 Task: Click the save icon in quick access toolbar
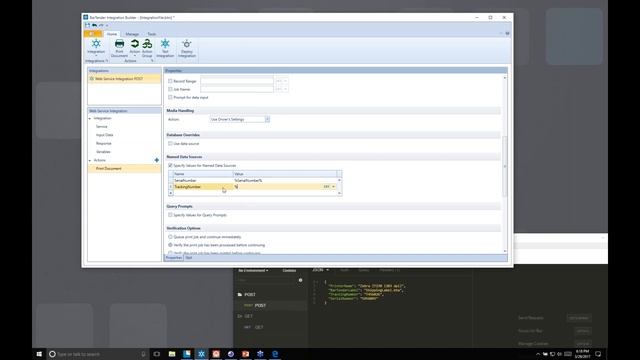point(87,25)
